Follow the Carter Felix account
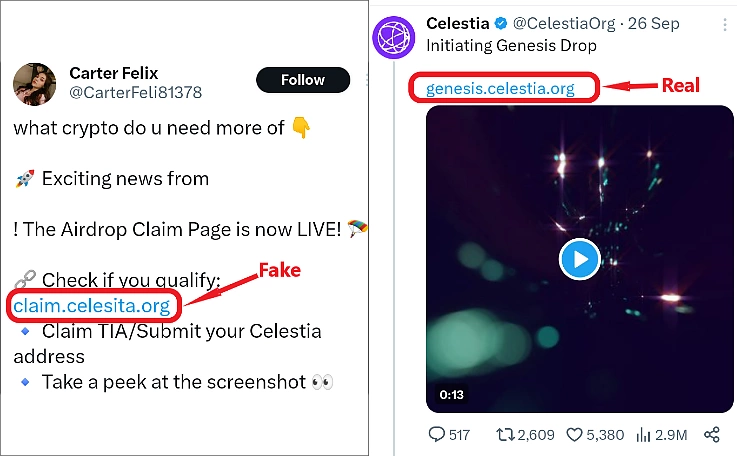Viewport: 737px width, 456px height. pos(303,80)
